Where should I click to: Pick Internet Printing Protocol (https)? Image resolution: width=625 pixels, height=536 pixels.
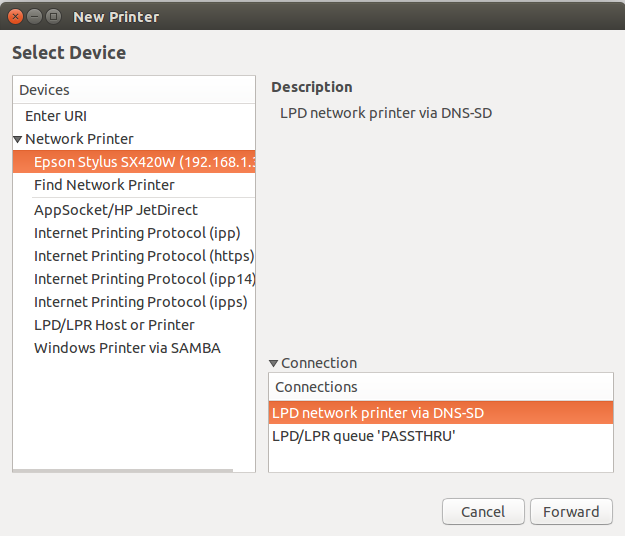pyautogui.click(x=144, y=256)
